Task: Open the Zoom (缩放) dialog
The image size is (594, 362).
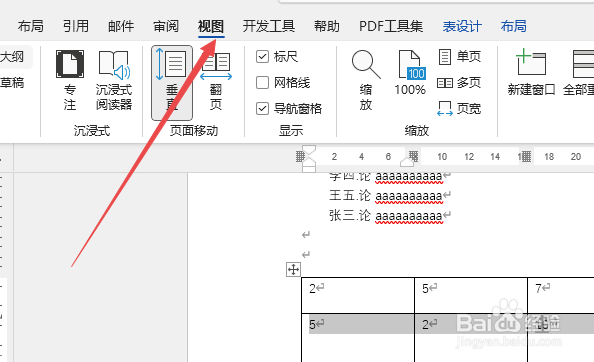Action: coord(366,80)
